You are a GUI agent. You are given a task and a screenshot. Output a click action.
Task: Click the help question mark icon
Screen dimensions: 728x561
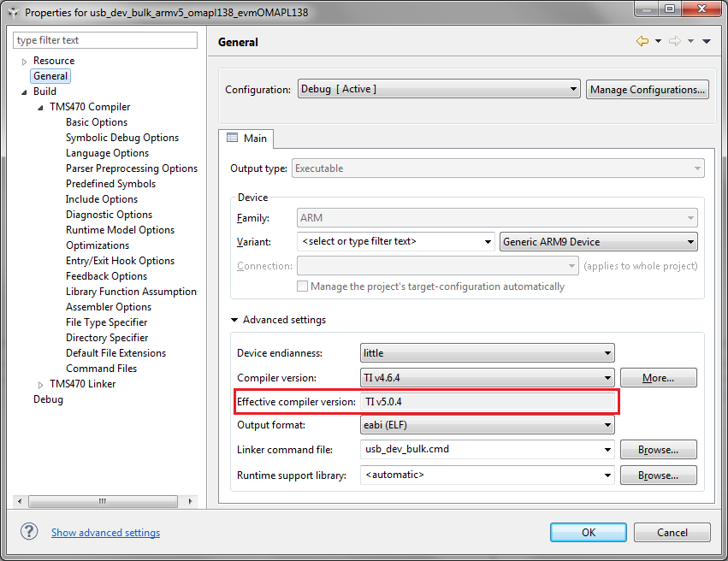pyautogui.click(x=29, y=532)
